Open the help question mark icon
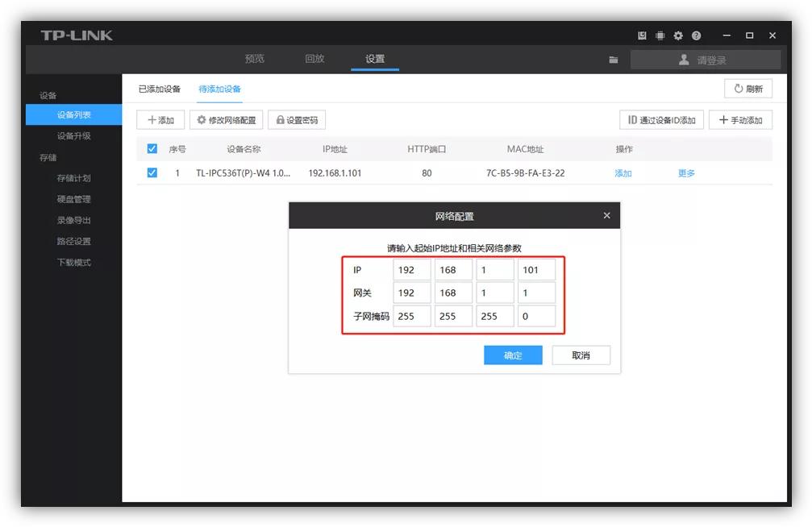Image resolution: width=812 pixels, height=527 pixels. [696, 35]
